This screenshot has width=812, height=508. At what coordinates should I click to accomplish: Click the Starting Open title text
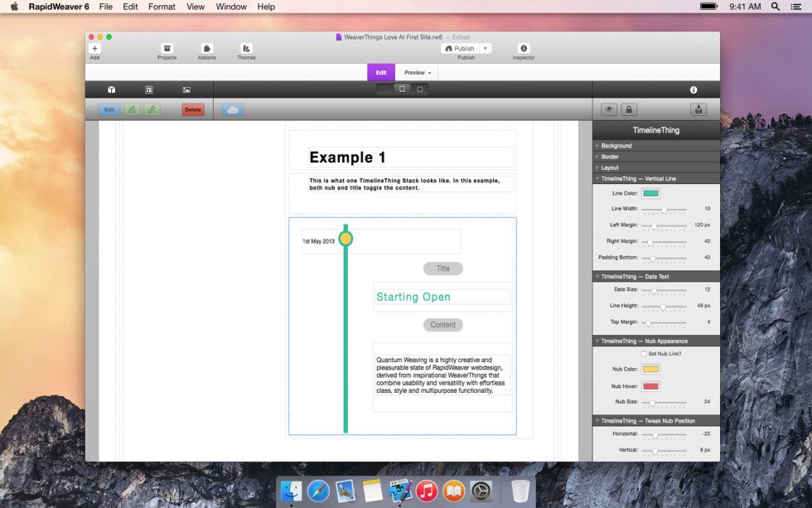(413, 297)
